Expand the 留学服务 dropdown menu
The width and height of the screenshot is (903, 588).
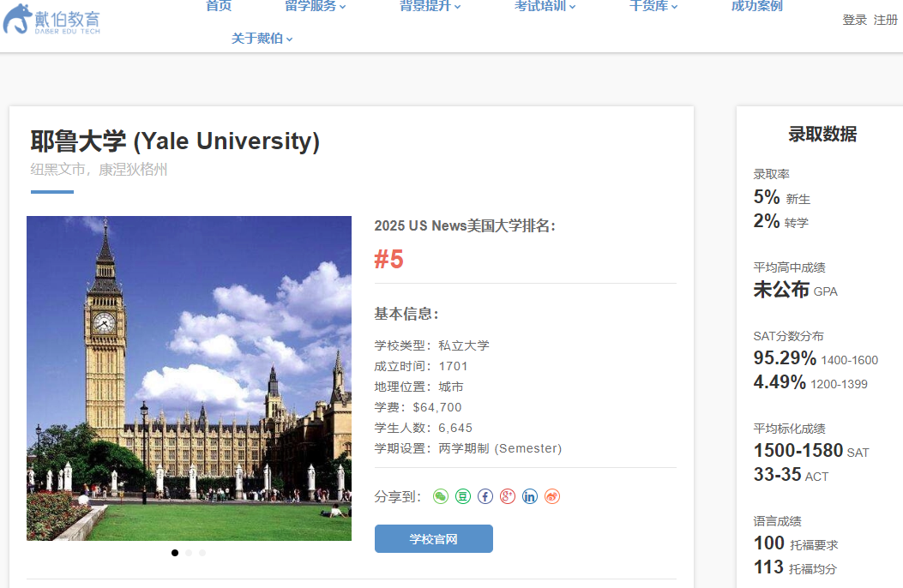[x=312, y=7]
